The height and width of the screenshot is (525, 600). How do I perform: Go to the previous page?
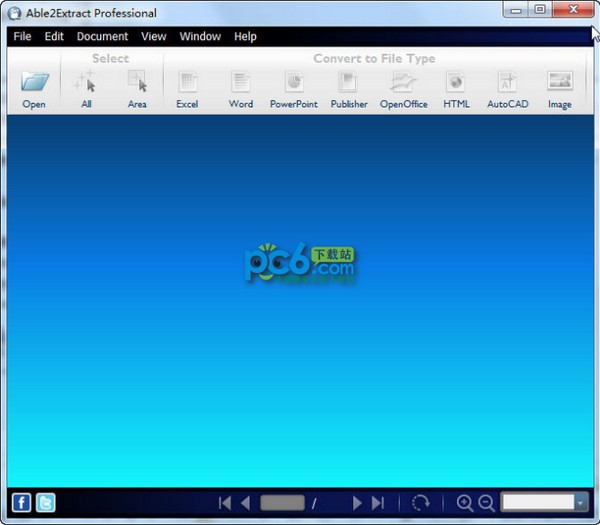(246, 503)
